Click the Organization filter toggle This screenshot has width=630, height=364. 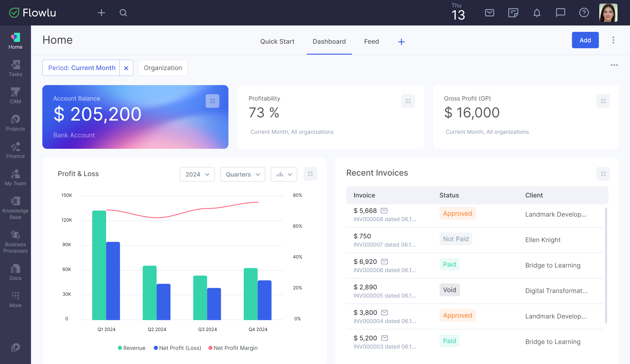click(163, 68)
